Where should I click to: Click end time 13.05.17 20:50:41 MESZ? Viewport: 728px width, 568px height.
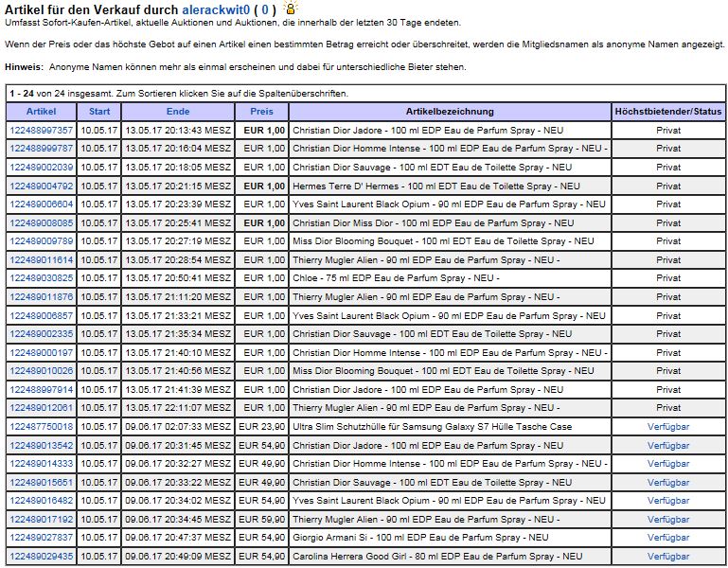coord(178,278)
